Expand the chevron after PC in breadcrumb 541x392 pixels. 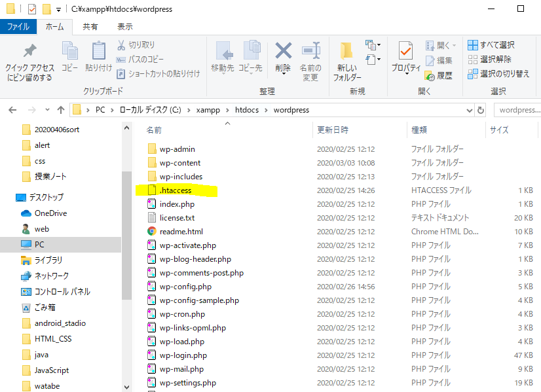pos(112,110)
